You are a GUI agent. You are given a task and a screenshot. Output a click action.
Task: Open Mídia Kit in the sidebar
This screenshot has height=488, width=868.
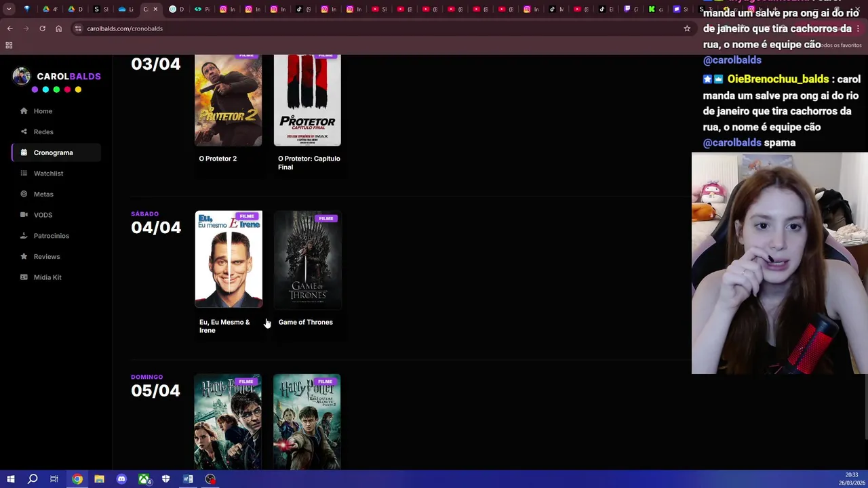tap(56, 277)
